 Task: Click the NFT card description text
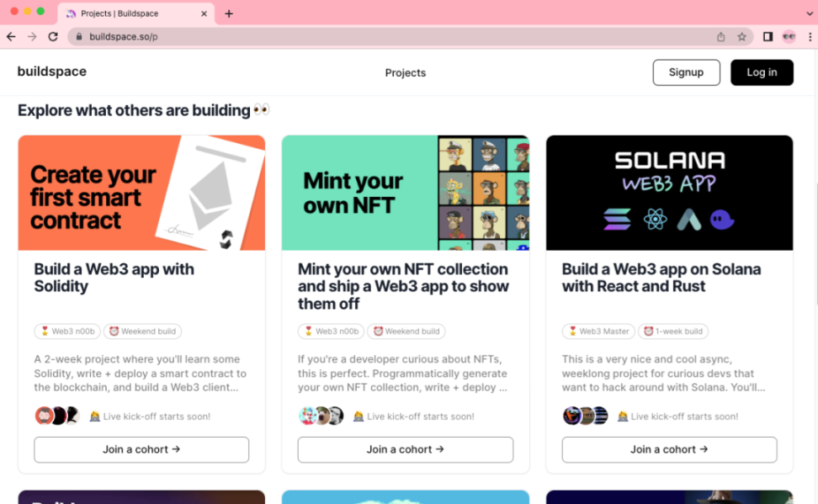[403, 373]
